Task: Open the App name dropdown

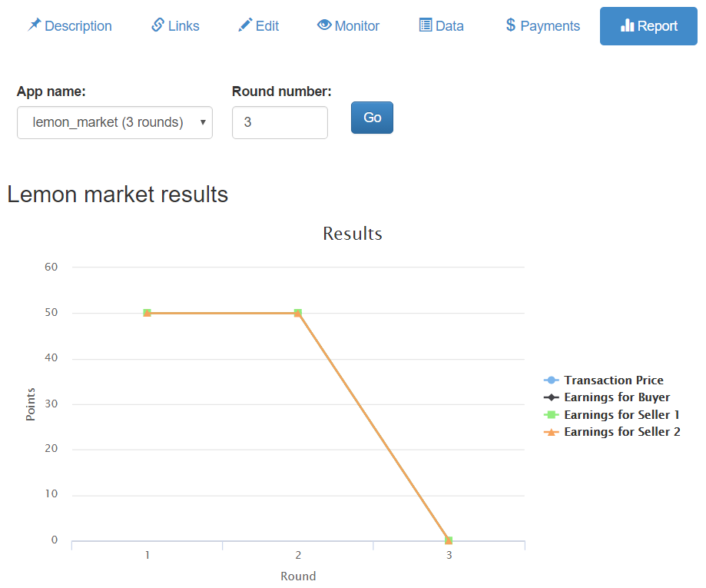Action: coord(114,122)
